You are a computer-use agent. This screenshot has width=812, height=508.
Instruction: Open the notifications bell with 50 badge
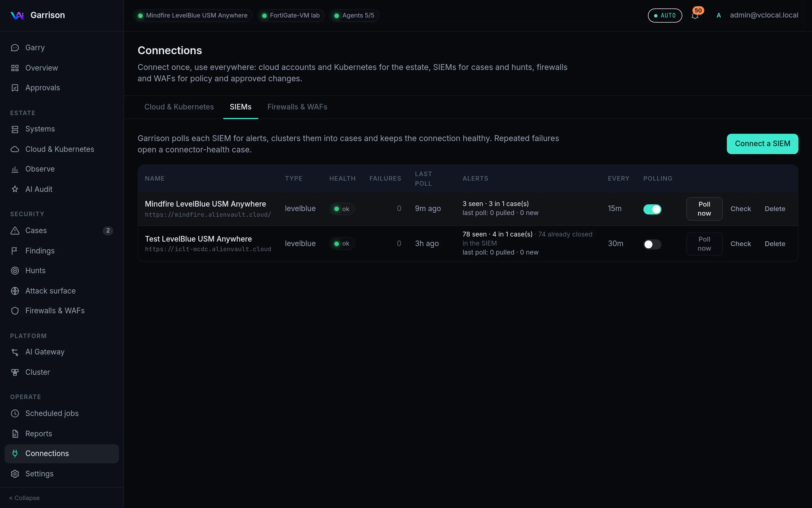(695, 15)
